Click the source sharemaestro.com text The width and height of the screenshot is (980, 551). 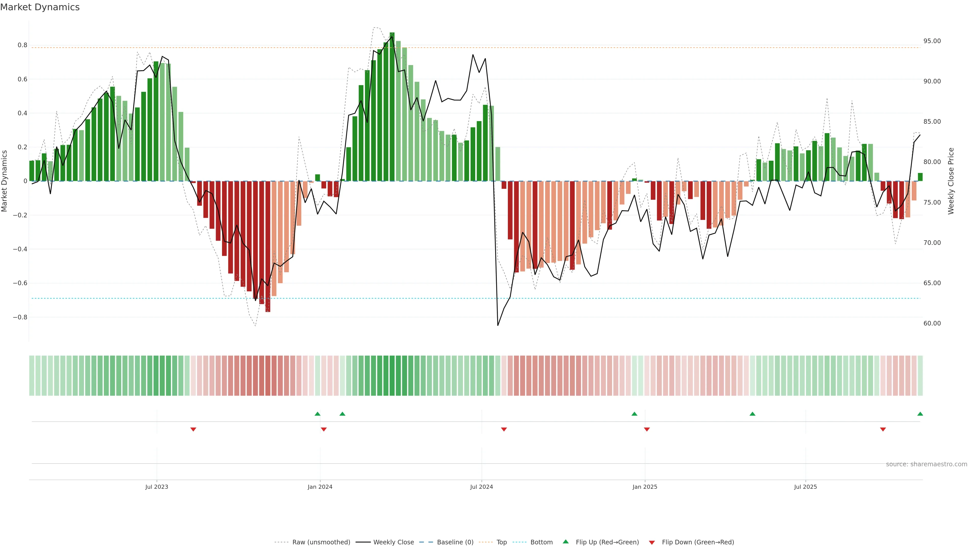point(926,464)
